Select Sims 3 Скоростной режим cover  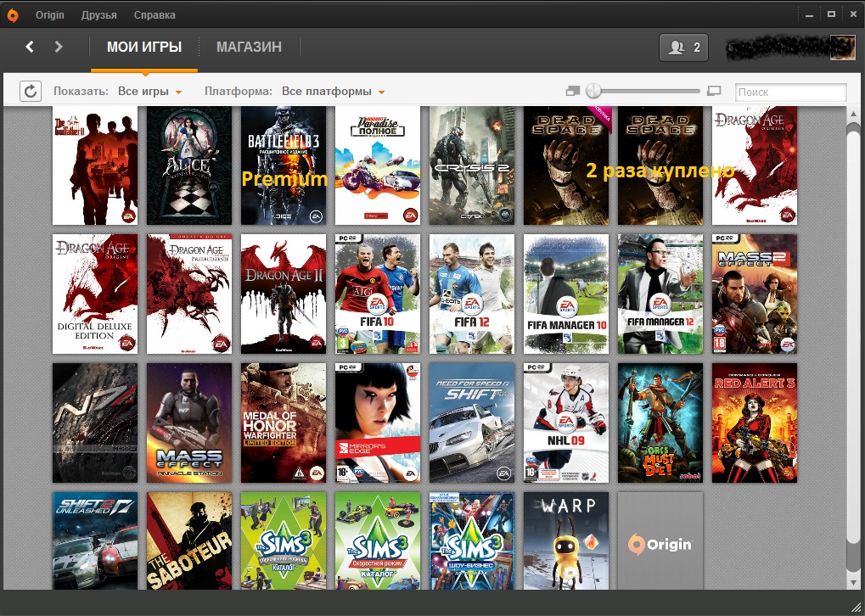(x=378, y=541)
